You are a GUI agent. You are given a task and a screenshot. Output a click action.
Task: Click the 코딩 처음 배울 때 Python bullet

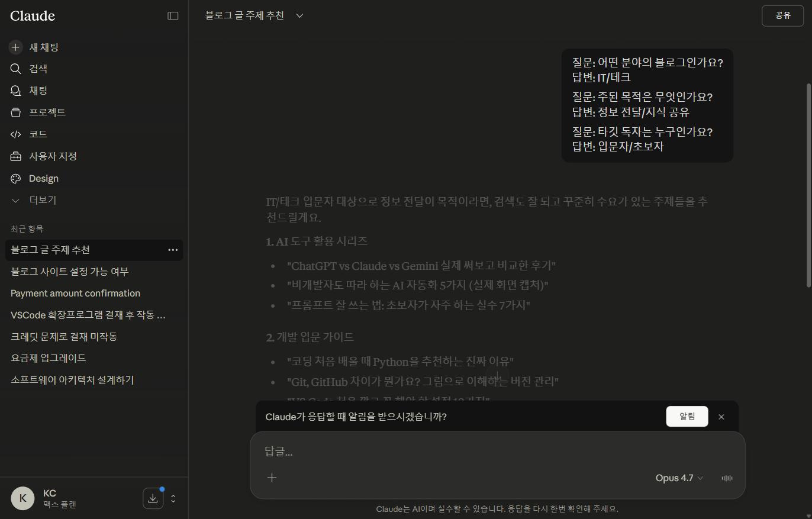[400, 362]
